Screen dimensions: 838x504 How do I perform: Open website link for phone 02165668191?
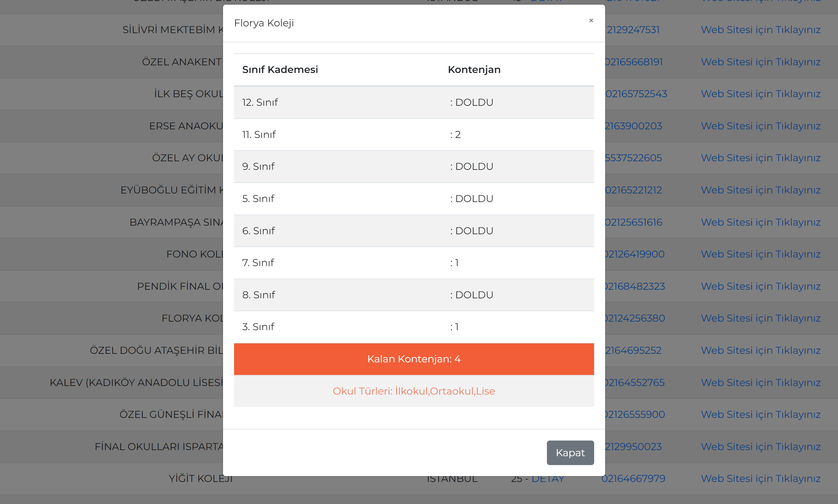pyautogui.click(x=760, y=62)
